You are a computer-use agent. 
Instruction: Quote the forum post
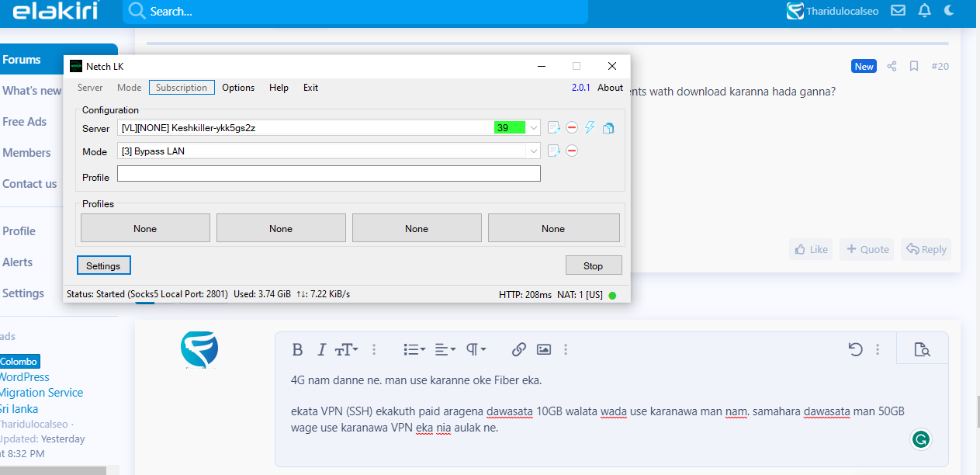867,249
